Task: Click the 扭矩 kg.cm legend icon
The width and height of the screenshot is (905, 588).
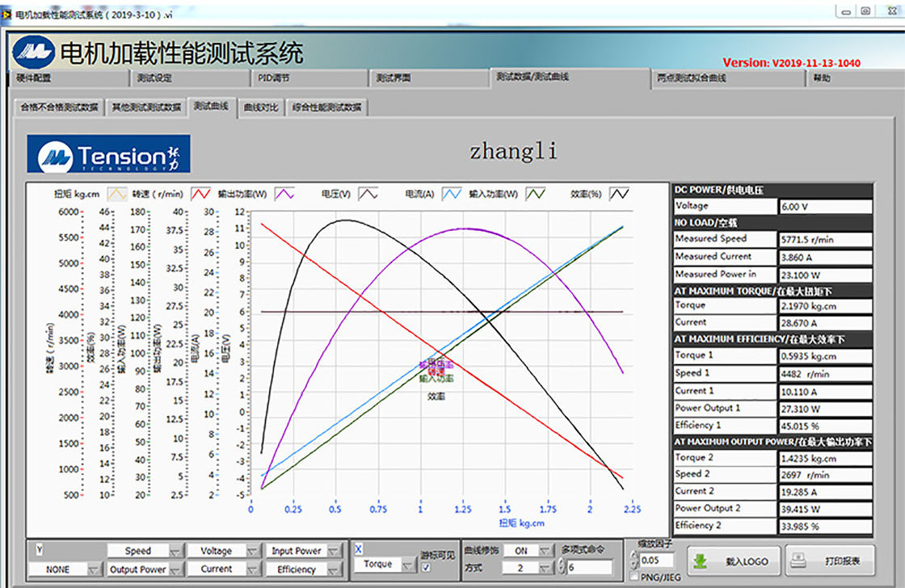Action: pos(118,194)
